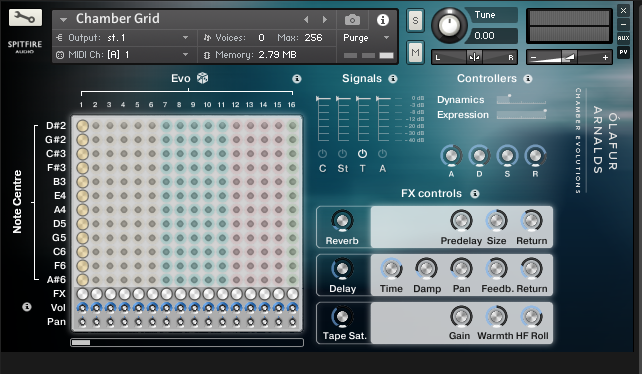642x374 pixels.
Task: Click the Max voices value 256
Action: point(313,38)
